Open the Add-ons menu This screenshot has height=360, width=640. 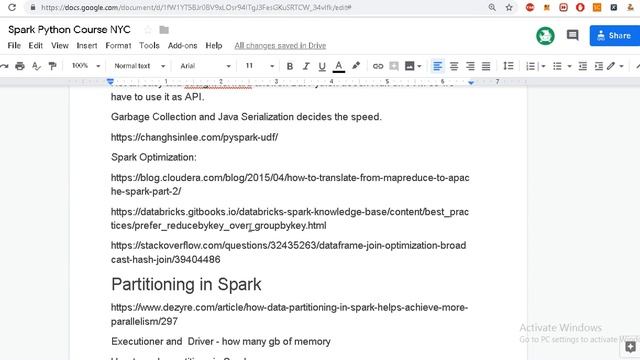[x=182, y=46]
